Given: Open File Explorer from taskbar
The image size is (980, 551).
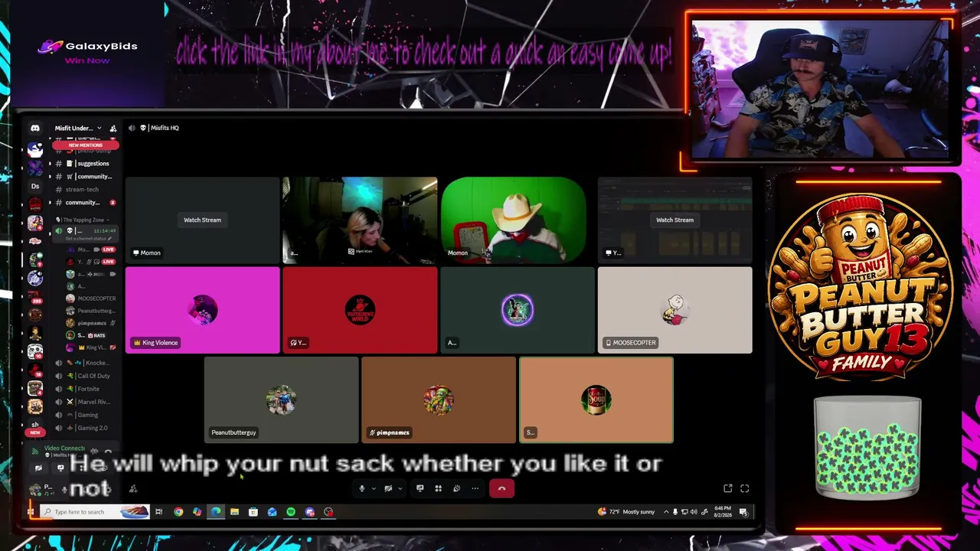Looking at the screenshot, I should tap(234, 512).
